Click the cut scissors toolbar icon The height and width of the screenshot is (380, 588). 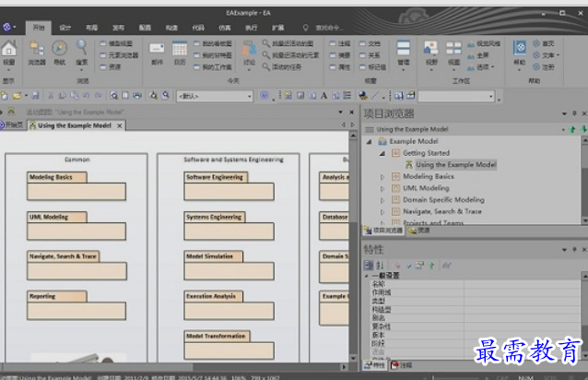pyautogui.click(x=51, y=96)
